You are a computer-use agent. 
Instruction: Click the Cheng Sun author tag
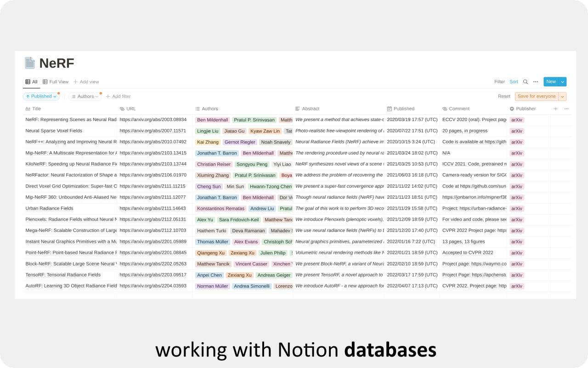[x=209, y=186]
